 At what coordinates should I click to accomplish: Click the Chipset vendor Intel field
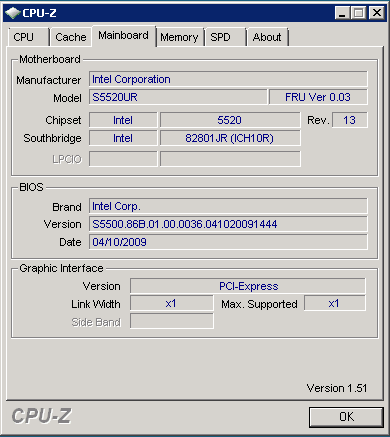(123, 120)
